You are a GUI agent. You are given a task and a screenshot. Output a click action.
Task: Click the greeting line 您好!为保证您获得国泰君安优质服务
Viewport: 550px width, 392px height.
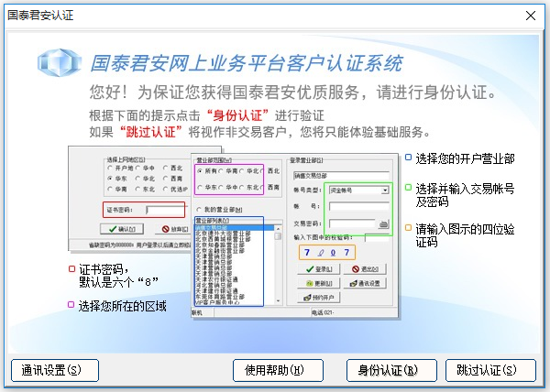[225, 93]
